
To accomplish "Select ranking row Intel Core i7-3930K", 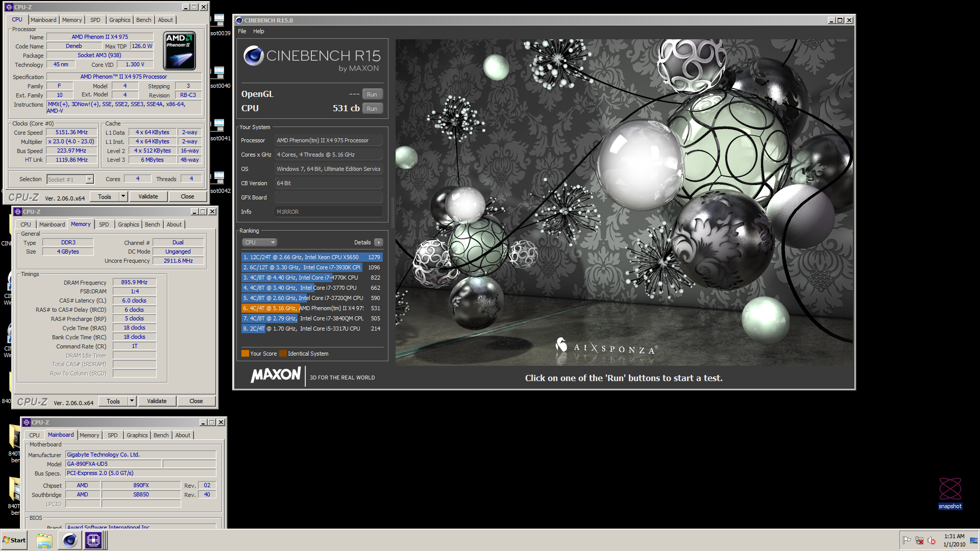I will 312,267.
